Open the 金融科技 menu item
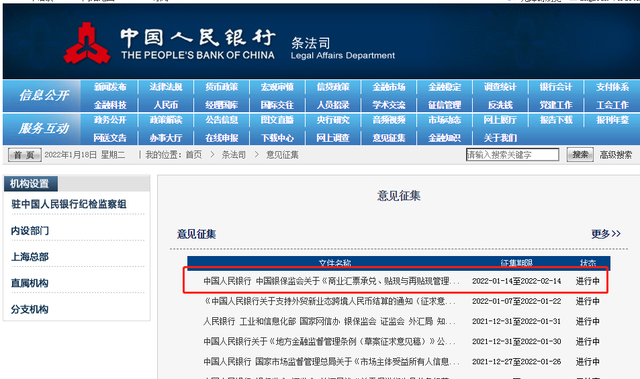The width and height of the screenshot is (640, 379). [x=110, y=105]
